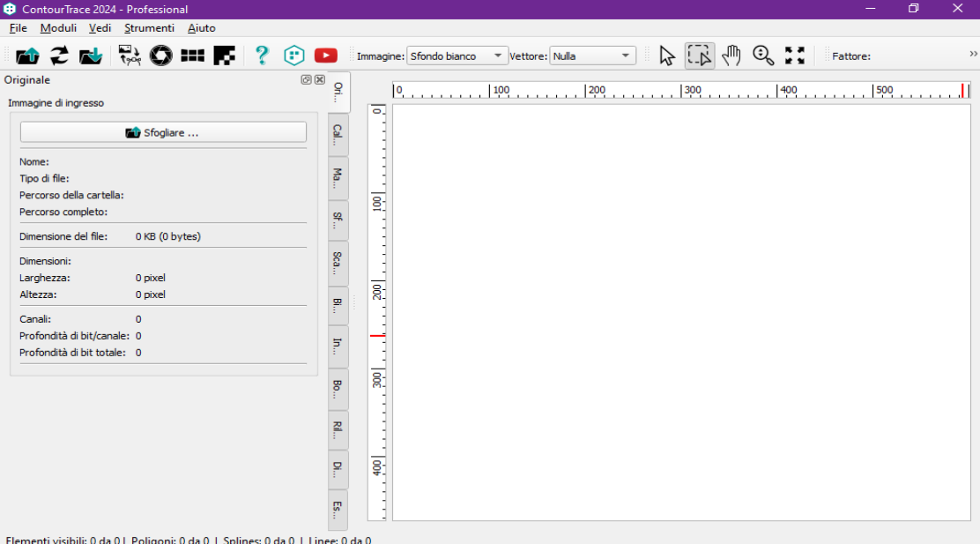Viewport: 980px width, 544px height.
Task: Open the Vettore Nulla dropdown
Action: point(592,56)
